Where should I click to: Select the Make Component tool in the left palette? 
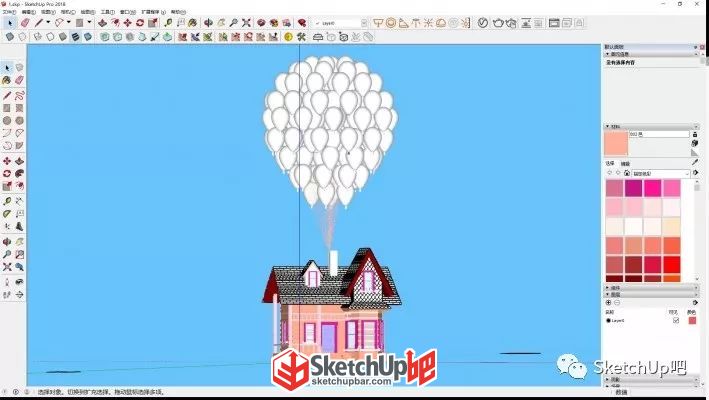tap(19, 67)
